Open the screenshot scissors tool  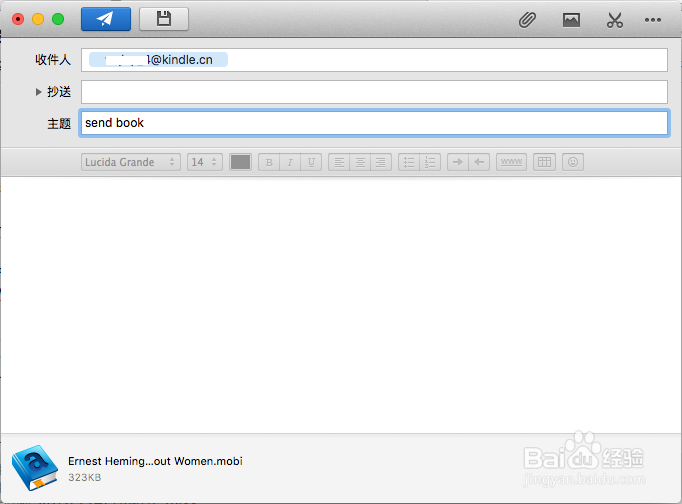(x=615, y=20)
